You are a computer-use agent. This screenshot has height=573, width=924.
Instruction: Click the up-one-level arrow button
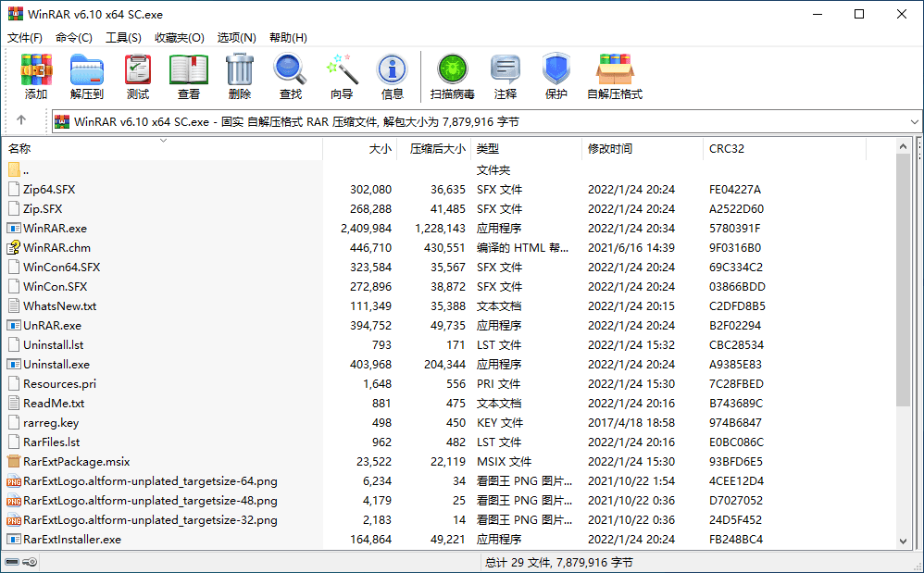click(x=21, y=120)
